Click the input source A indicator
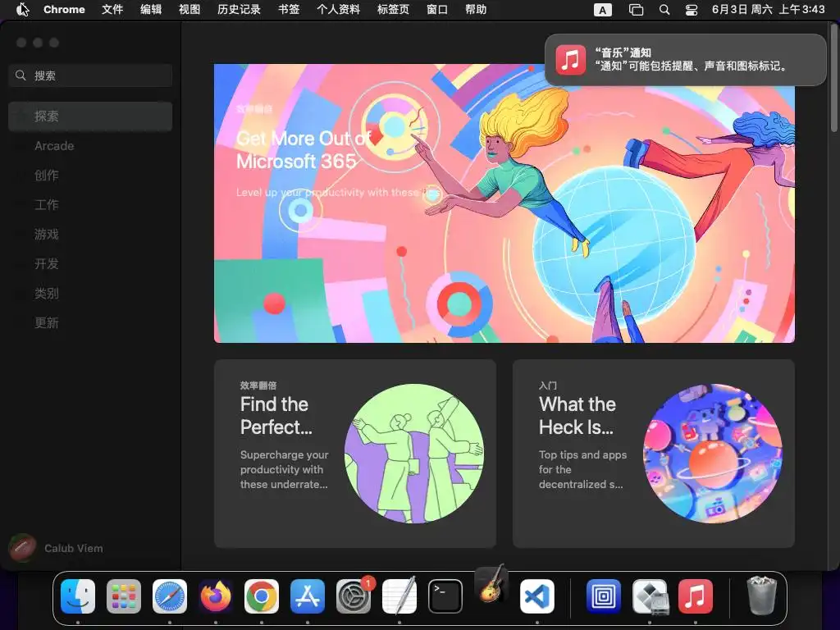Image resolution: width=840 pixels, height=630 pixels. 603,10
